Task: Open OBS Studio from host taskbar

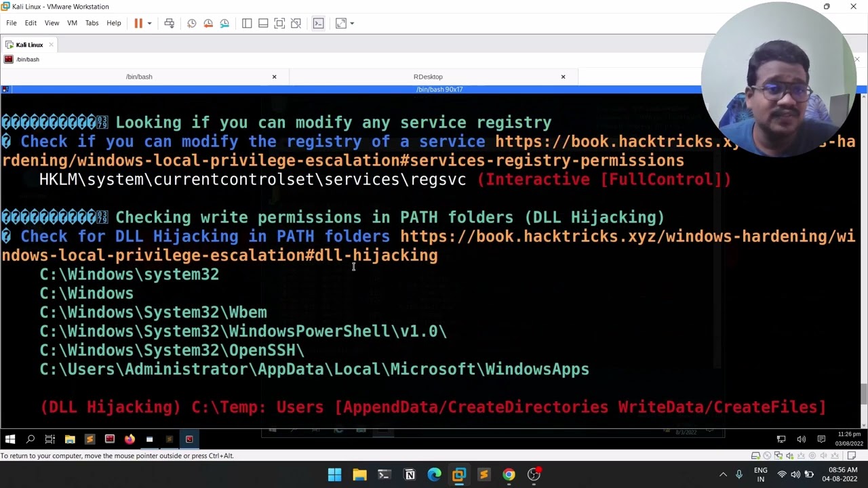Action: (534, 474)
